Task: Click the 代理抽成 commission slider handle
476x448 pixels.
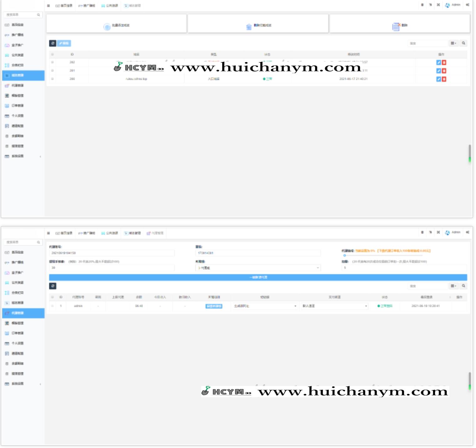Action: 345,255
